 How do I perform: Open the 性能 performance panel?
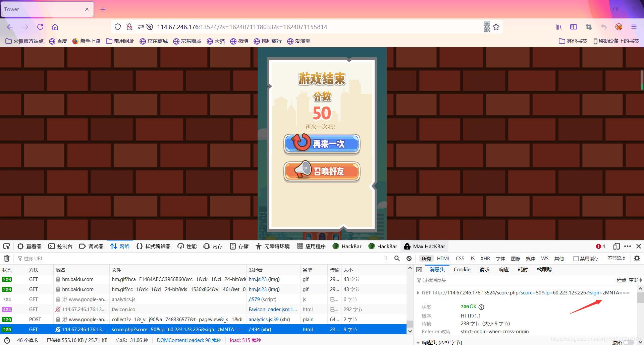point(187,246)
